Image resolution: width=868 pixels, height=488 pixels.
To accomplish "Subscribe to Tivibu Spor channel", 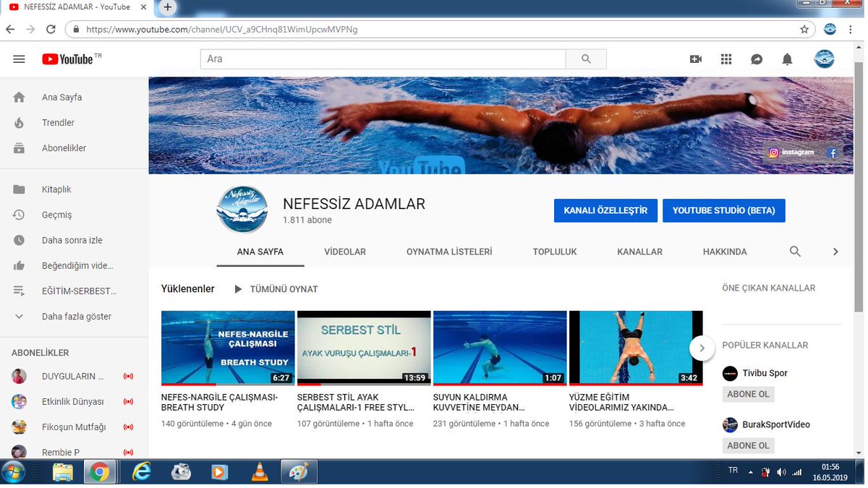I will pos(749,394).
